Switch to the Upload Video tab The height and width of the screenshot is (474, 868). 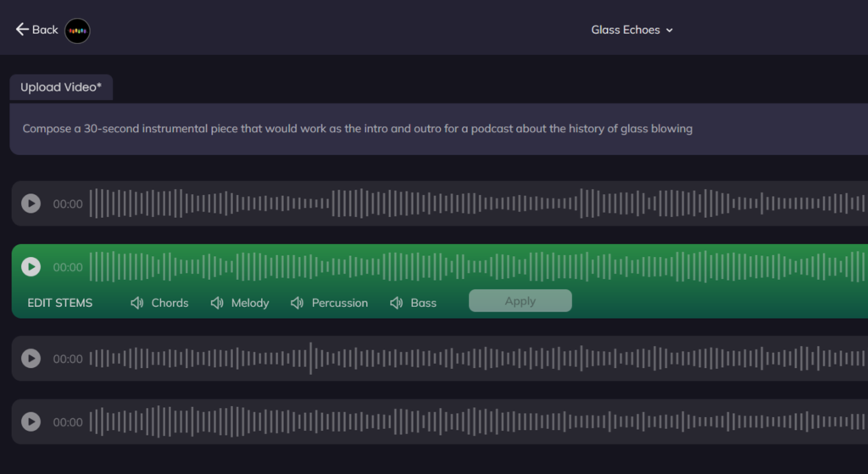pos(61,87)
